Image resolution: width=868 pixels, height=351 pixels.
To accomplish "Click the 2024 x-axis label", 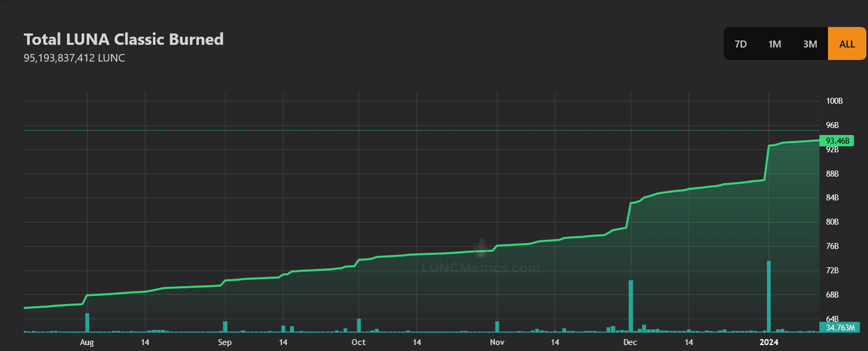I will pos(769,342).
